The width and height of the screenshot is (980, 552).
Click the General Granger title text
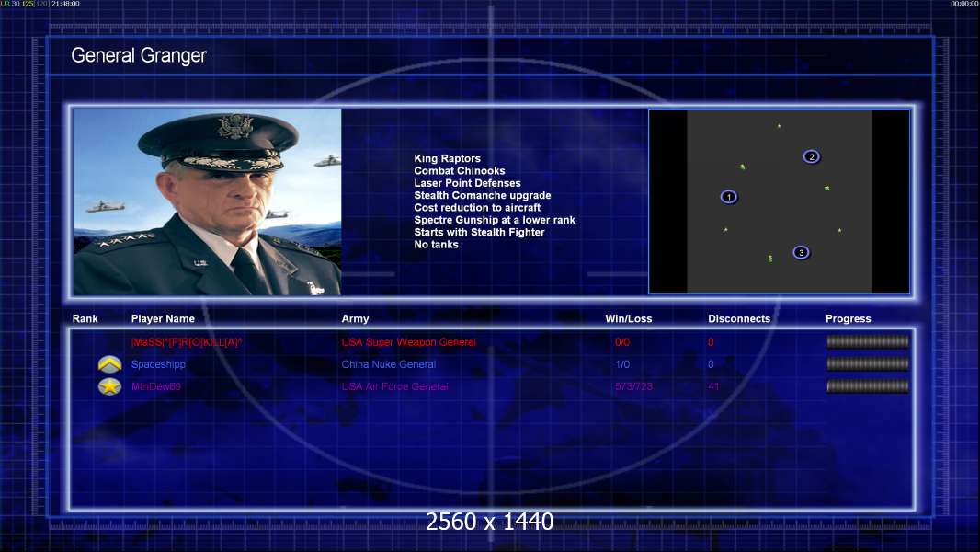tap(139, 55)
